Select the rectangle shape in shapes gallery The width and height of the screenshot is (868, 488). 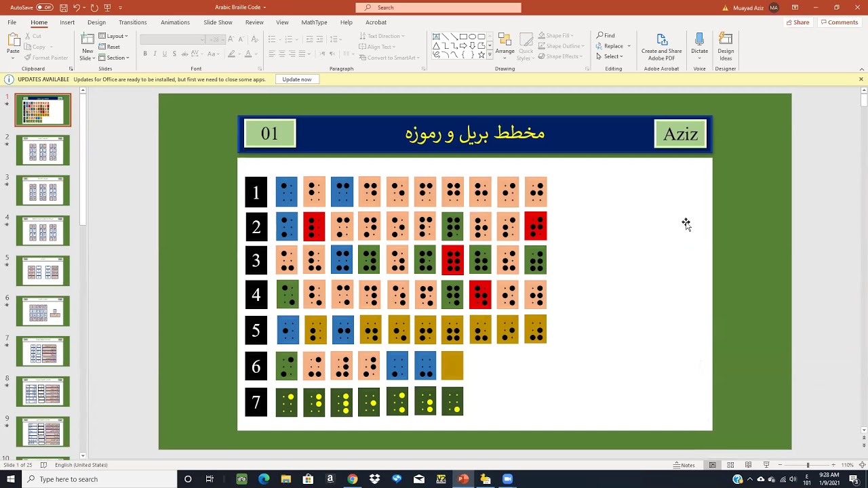point(463,37)
